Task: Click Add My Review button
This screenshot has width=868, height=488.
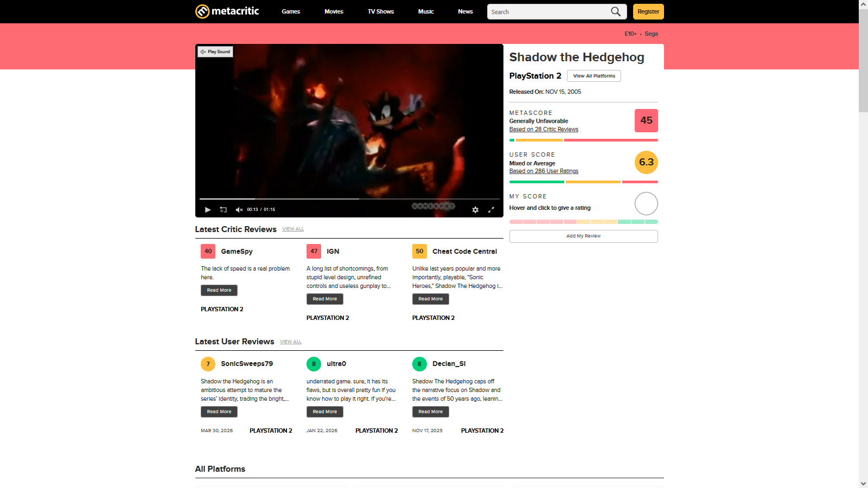Action: [584, 236]
